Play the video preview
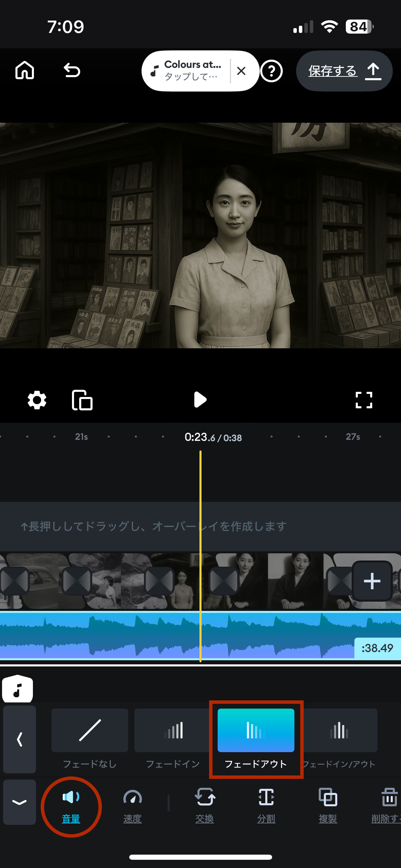 click(200, 400)
